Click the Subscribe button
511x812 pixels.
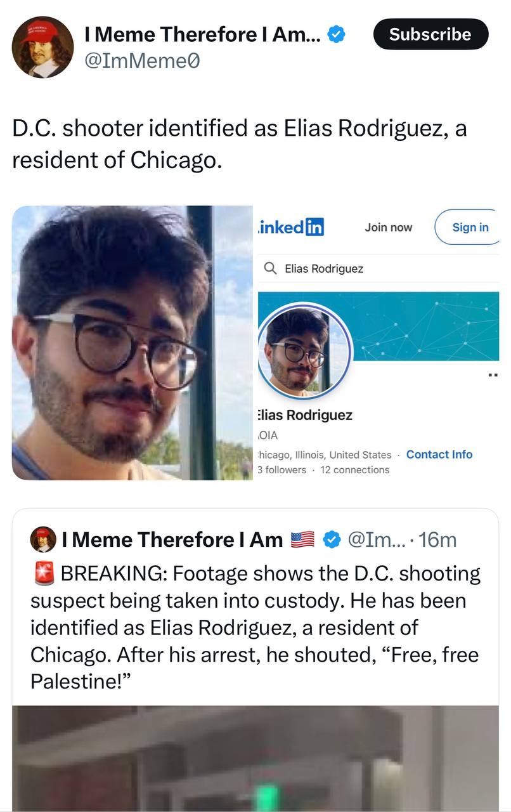[430, 34]
